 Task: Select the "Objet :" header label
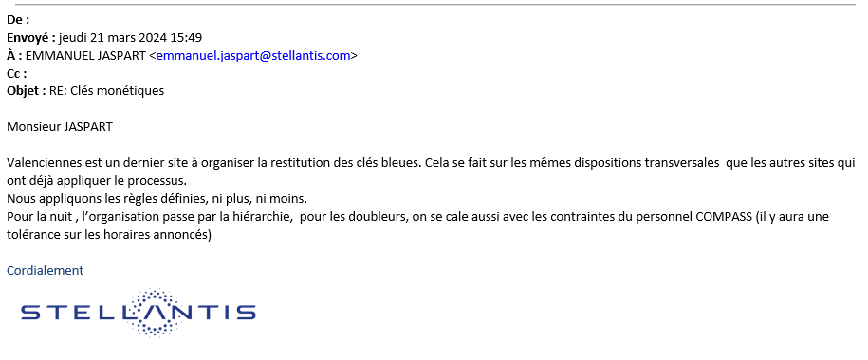pyautogui.click(x=26, y=91)
